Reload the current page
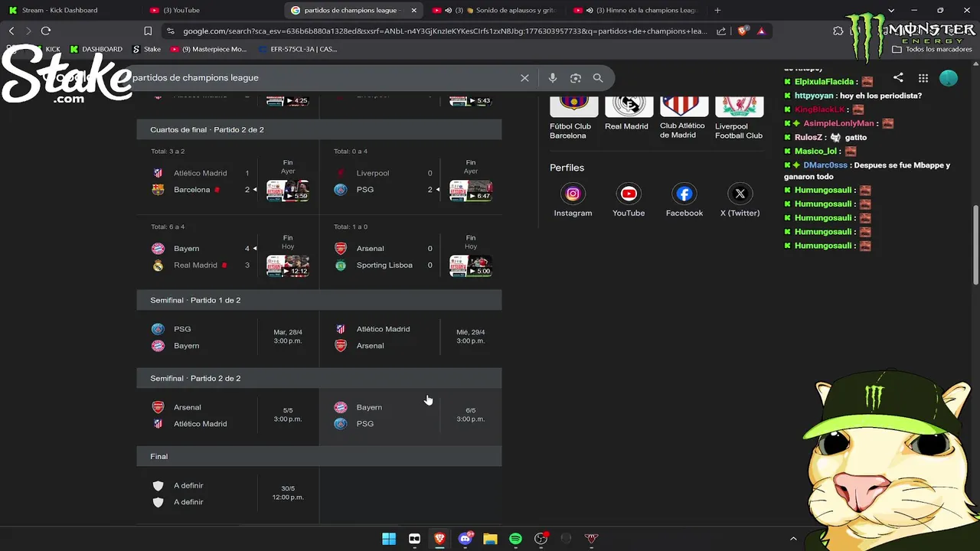The width and height of the screenshot is (980, 551). pyautogui.click(x=46, y=31)
